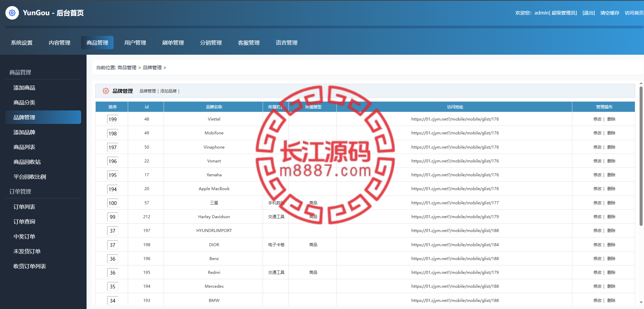Click the sort field for Viettel (199)
Screen dimensions: 644x309
(x=113, y=119)
